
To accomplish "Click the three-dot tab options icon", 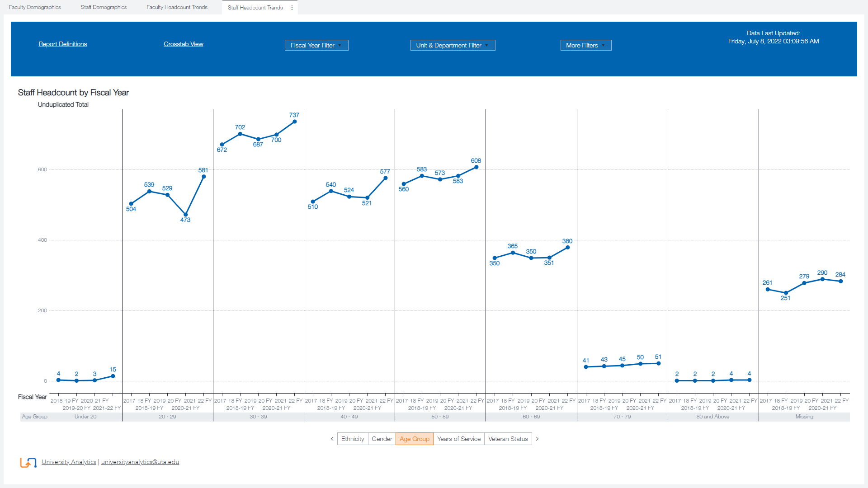I will pos(292,8).
